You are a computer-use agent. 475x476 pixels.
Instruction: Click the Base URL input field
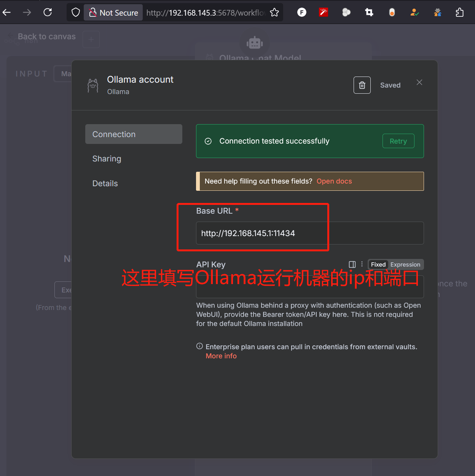pos(310,233)
